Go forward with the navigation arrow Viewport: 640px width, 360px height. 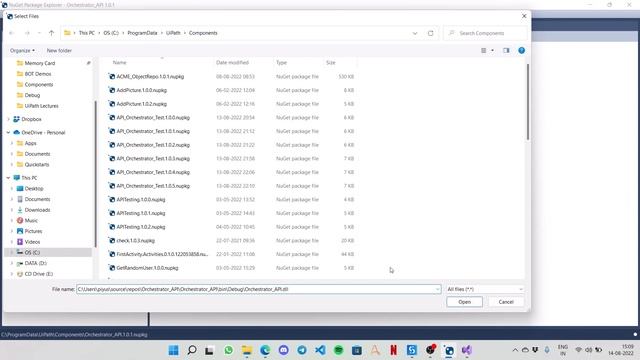tap(27, 33)
